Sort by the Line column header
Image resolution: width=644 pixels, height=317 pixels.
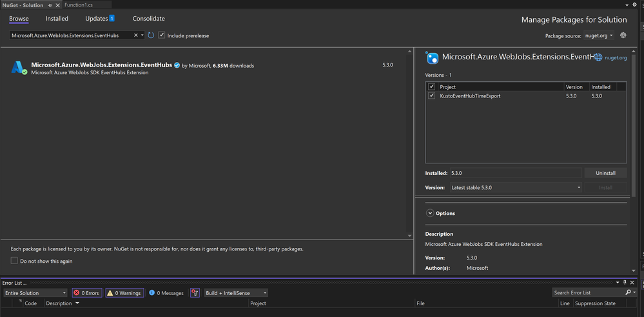click(x=565, y=303)
